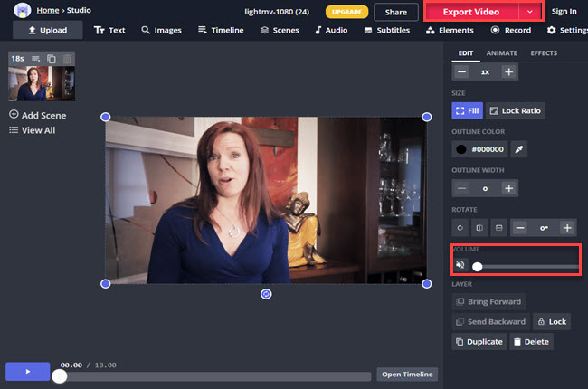Viewport: 588px width, 389px height.
Task: Decrease the outline width
Action: (x=462, y=188)
